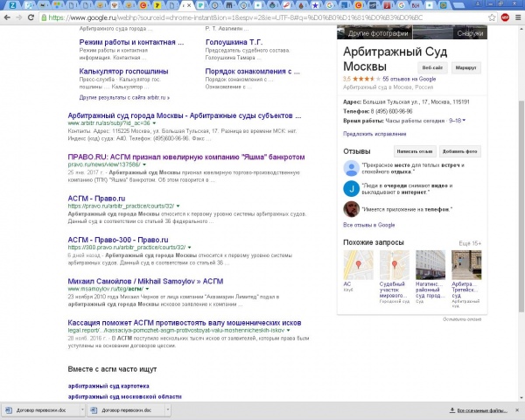This screenshot has width=525, height=420.
Task: Open the Adblock extension icon
Action: click(505, 17)
